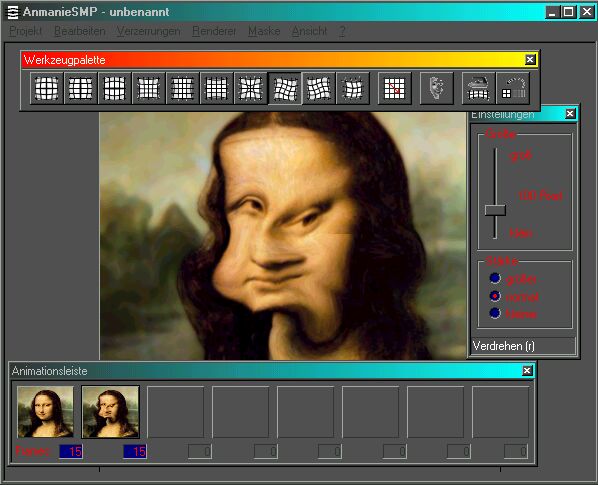Close the Animationsleiste panel
This screenshot has width=598, height=485.
click(x=527, y=371)
